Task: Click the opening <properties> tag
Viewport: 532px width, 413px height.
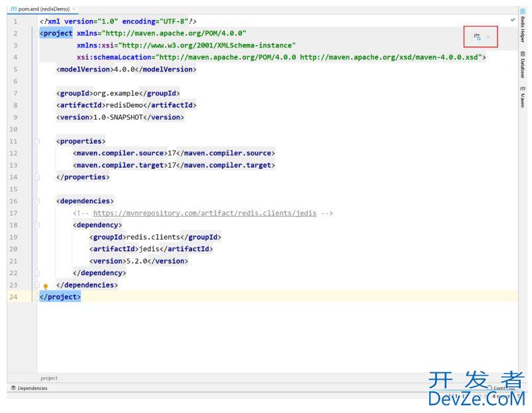Action: click(x=80, y=141)
